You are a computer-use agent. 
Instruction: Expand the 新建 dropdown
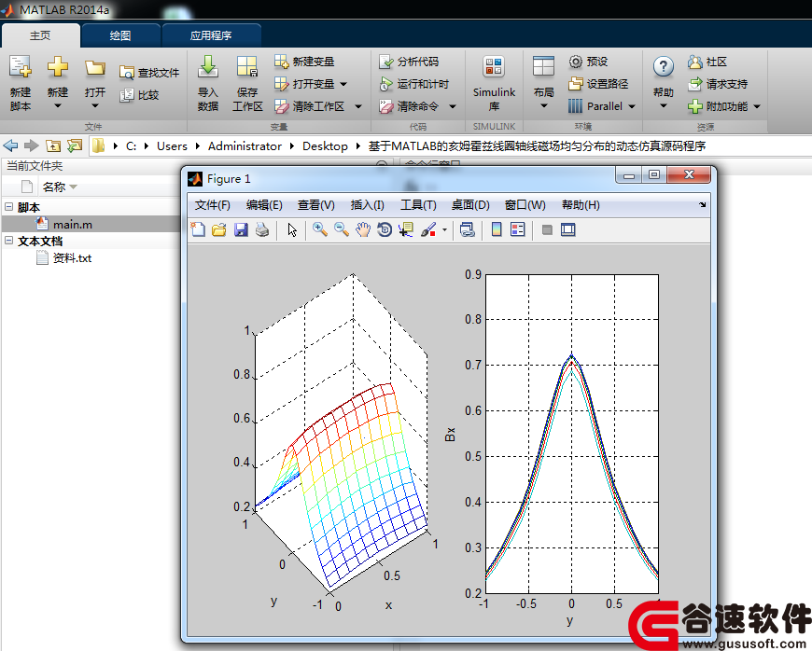tap(58, 106)
